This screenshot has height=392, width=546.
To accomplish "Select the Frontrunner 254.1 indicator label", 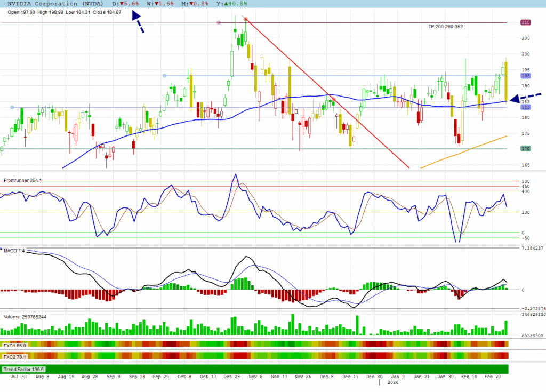I will coord(22,181).
